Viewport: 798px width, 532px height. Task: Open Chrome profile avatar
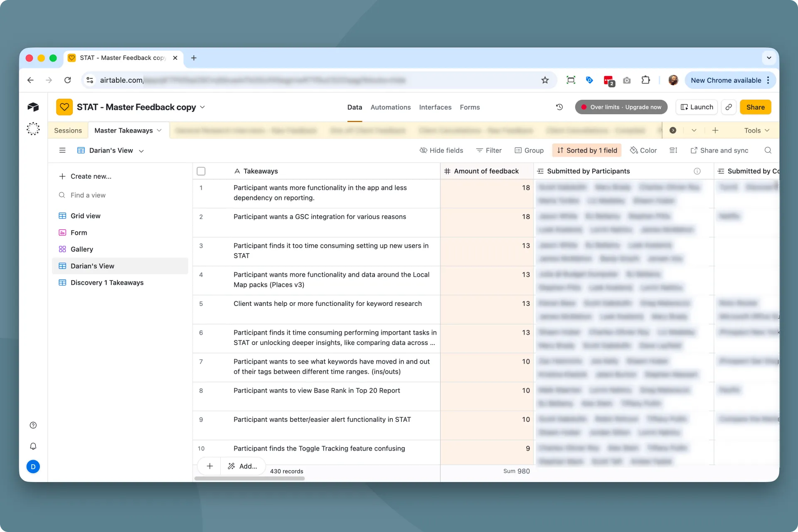pyautogui.click(x=673, y=80)
